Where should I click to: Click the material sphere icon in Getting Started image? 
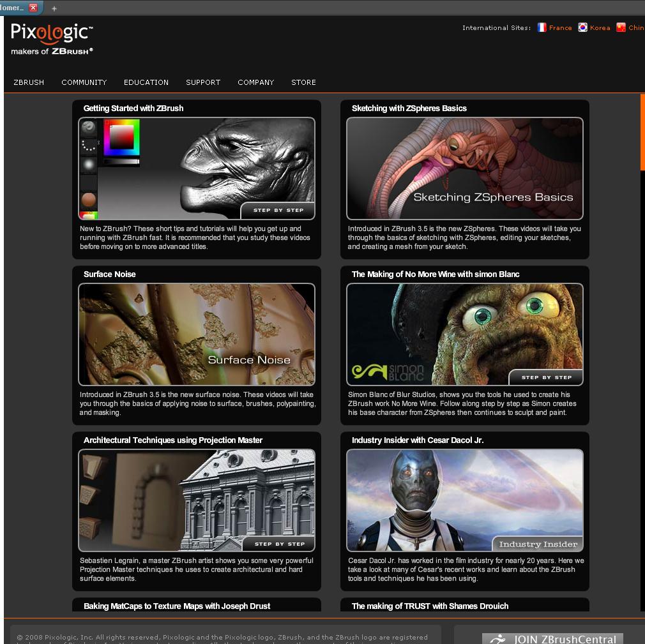pyautogui.click(x=88, y=199)
